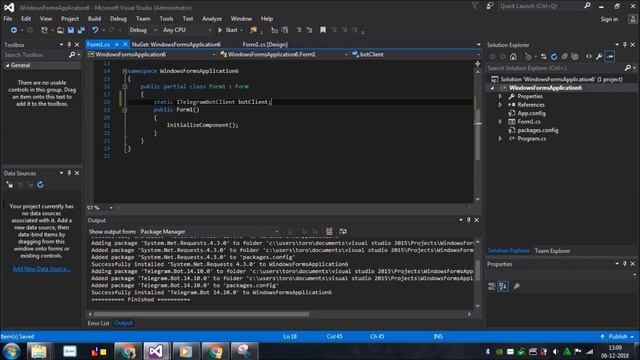Save current file with floppy icon
This screenshot has width=640, height=360.
tap(71, 30)
